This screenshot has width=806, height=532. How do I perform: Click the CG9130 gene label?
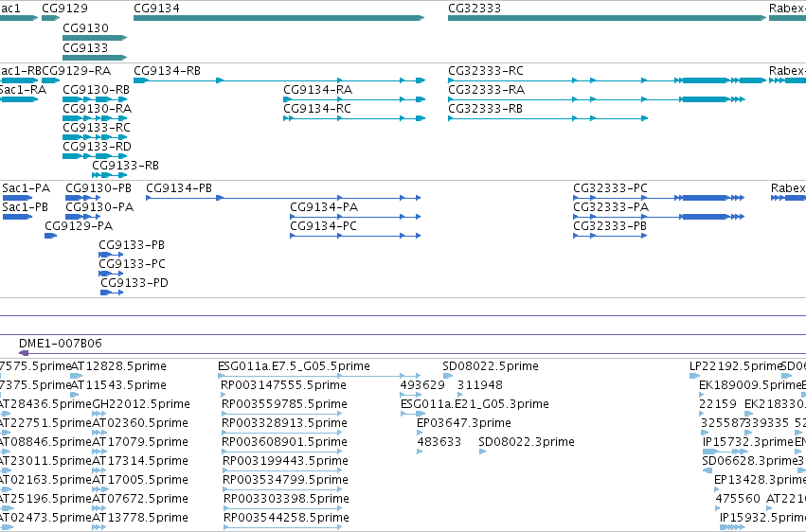[x=85, y=28]
